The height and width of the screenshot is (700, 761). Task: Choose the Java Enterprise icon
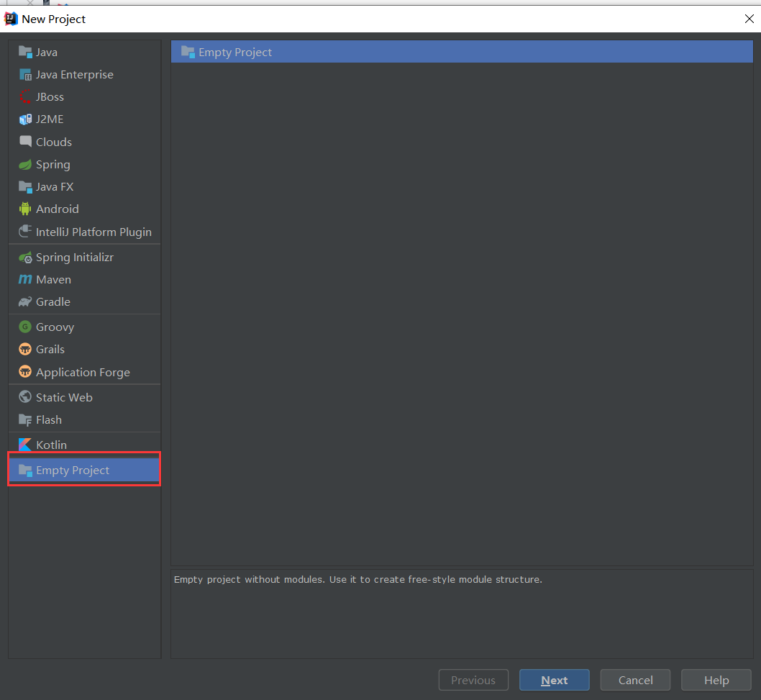point(25,74)
